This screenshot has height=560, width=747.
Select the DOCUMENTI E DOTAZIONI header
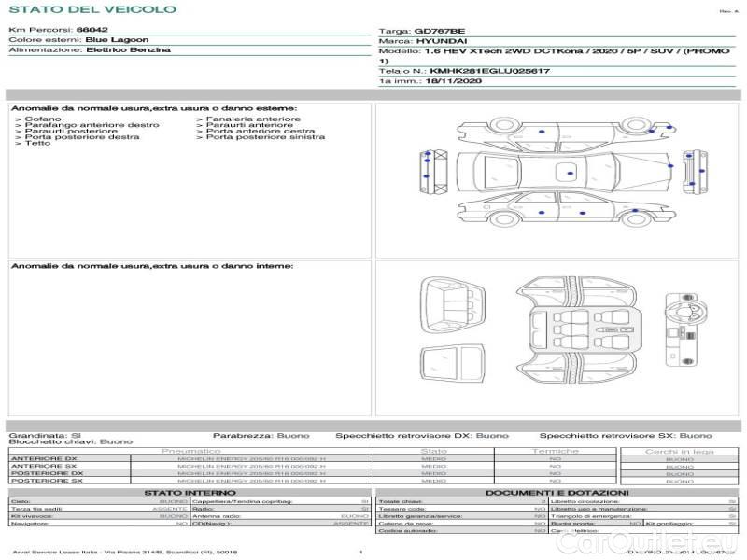click(557, 492)
